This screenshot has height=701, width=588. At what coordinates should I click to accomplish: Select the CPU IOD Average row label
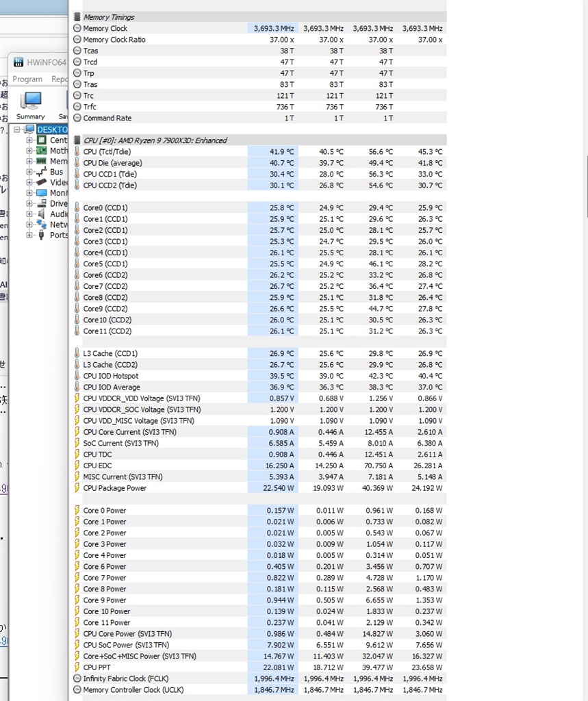tap(112, 387)
